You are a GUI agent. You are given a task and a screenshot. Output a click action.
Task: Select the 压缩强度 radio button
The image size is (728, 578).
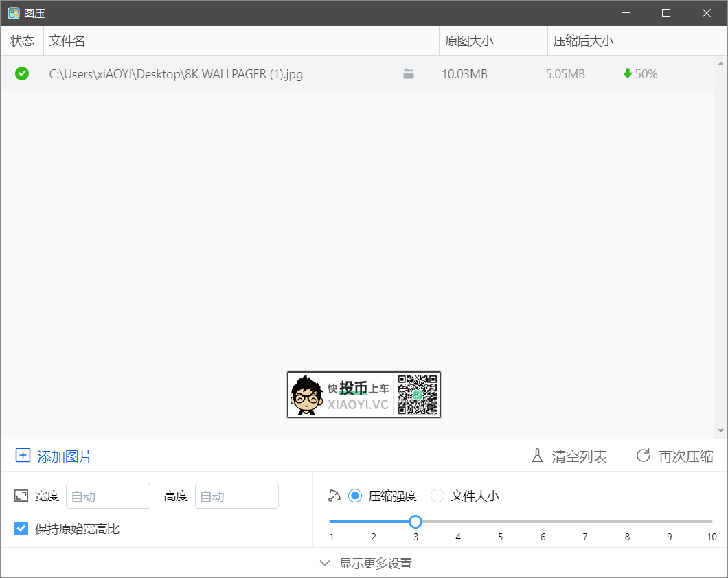pyautogui.click(x=355, y=496)
